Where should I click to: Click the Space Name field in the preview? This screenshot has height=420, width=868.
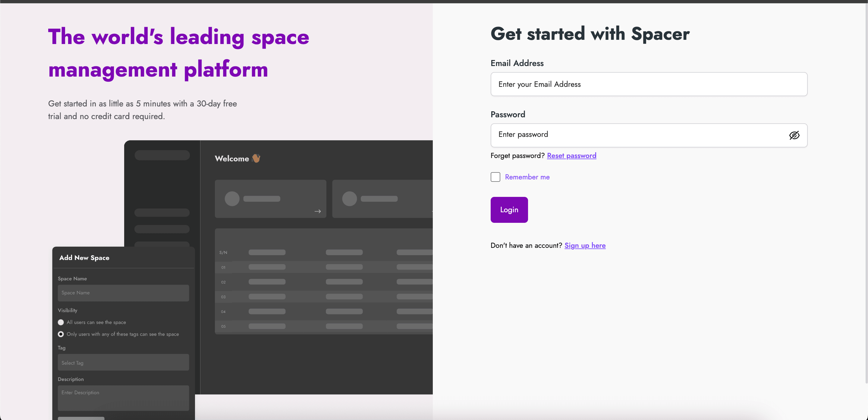[123, 293]
